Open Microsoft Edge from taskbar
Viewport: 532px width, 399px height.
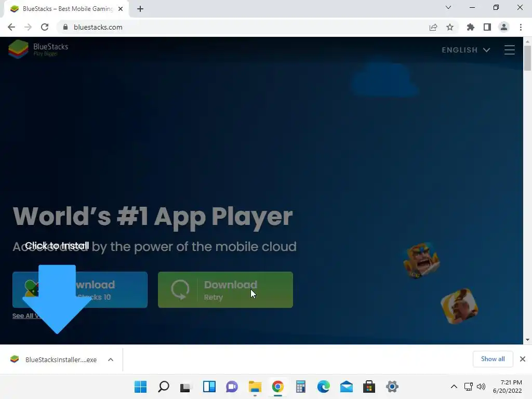(x=323, y=387)
